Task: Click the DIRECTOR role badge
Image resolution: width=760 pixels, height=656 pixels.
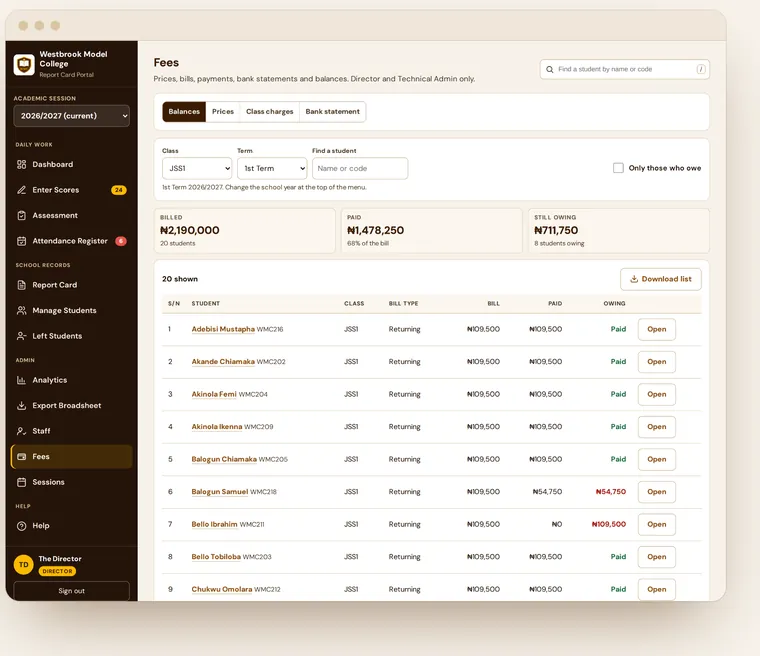Action: pos(57,571)
